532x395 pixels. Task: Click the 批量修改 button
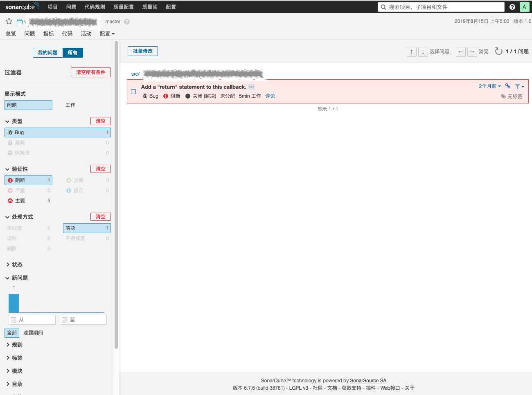point(143,51)
